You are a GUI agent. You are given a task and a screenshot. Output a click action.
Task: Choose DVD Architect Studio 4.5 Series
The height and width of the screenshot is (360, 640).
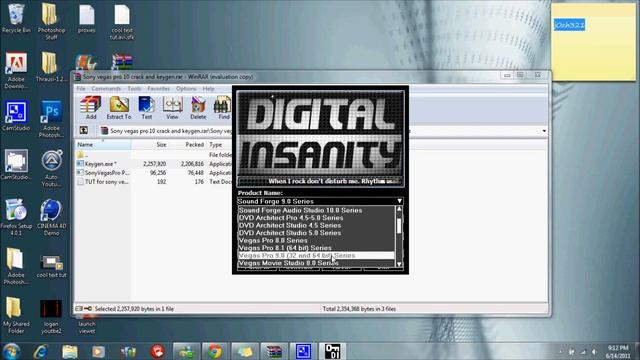point(316,225)
